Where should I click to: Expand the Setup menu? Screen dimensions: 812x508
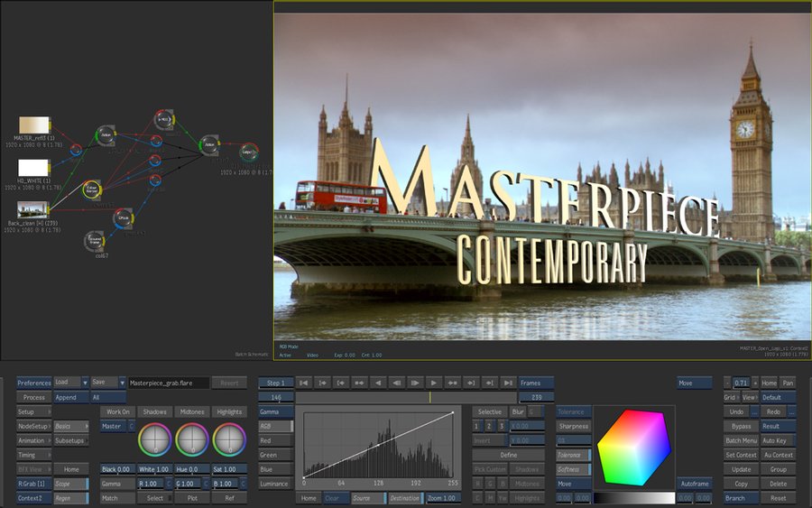point(33,411)
